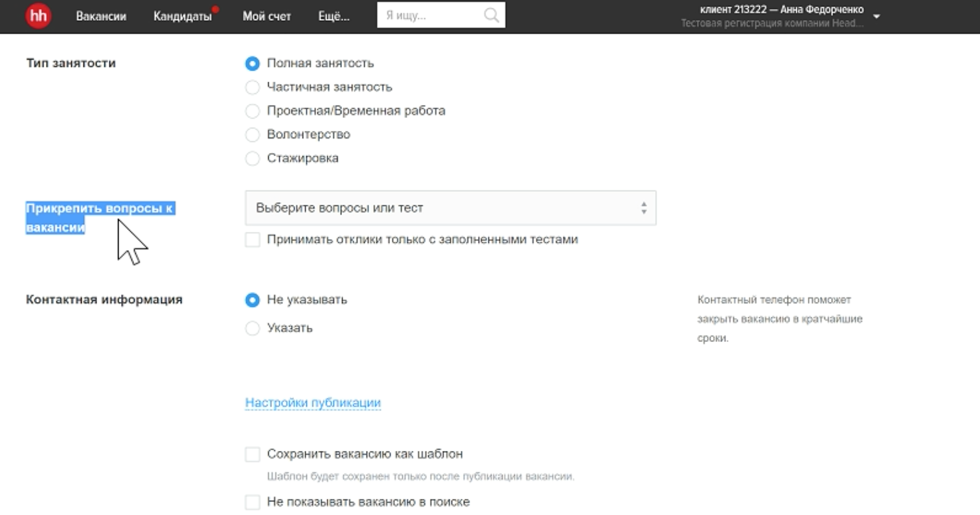
Task: Click the hh logo in the header
Action: [38, 15]
